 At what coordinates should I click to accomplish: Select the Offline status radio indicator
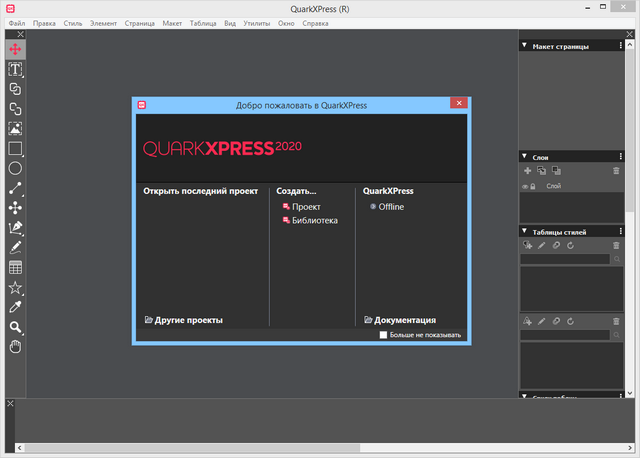pos(373,207)
